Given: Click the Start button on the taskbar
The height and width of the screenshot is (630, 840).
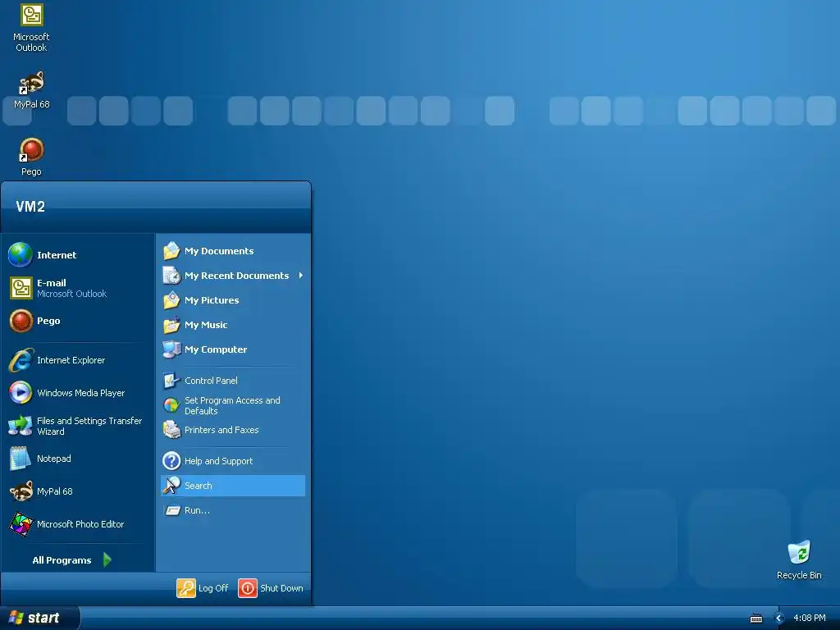Looking at the screenshot, I should (x=39, y=618).
